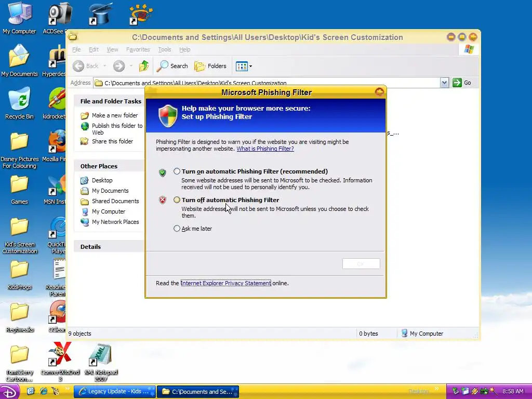Select the magic hat shortcut icon

click(x=100, y=14)
